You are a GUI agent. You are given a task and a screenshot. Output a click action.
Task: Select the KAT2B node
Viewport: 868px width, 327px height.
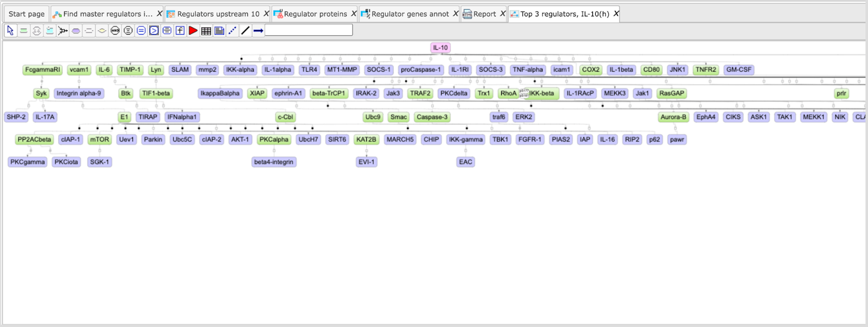[x=366, y=140]
